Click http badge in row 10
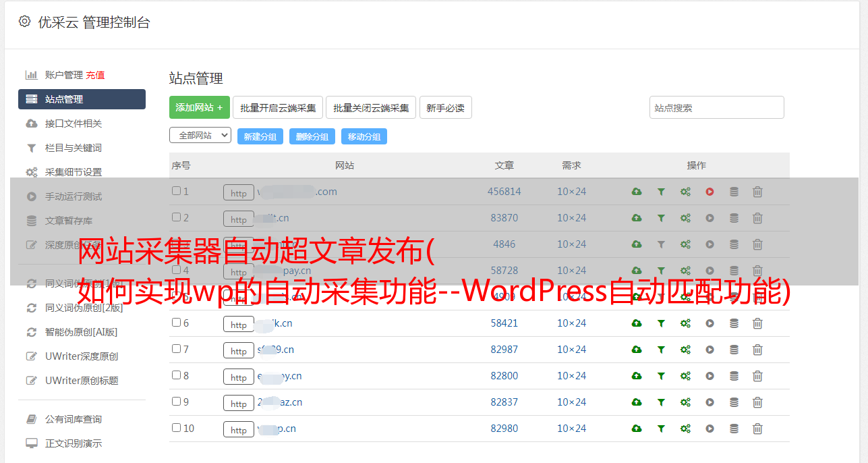 [239, 429]
